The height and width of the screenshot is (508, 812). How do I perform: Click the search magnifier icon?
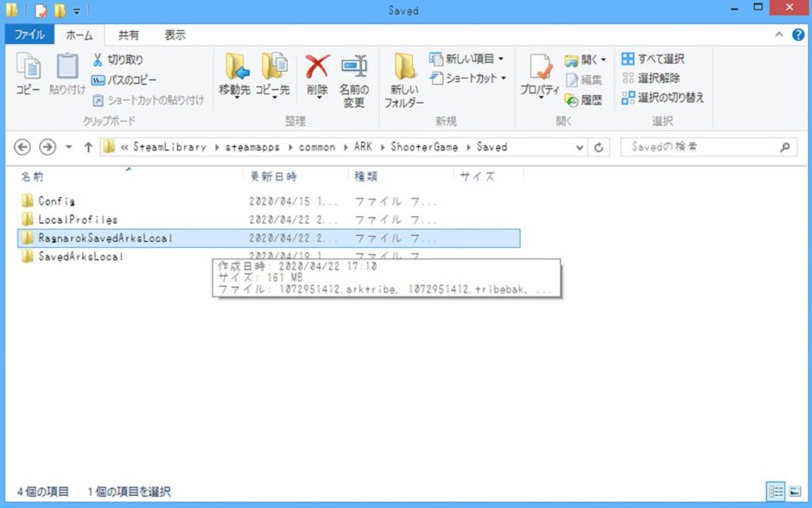point(785,147)
